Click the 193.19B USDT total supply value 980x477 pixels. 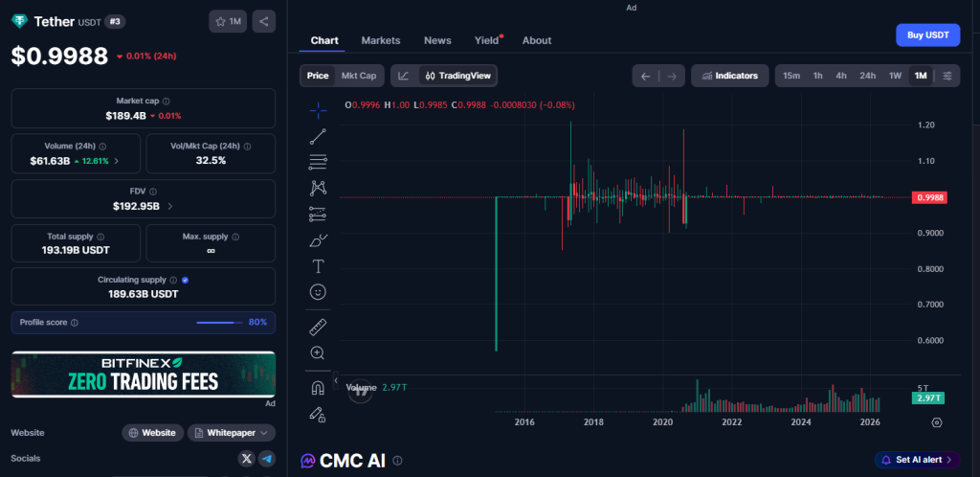pos(77,250)
